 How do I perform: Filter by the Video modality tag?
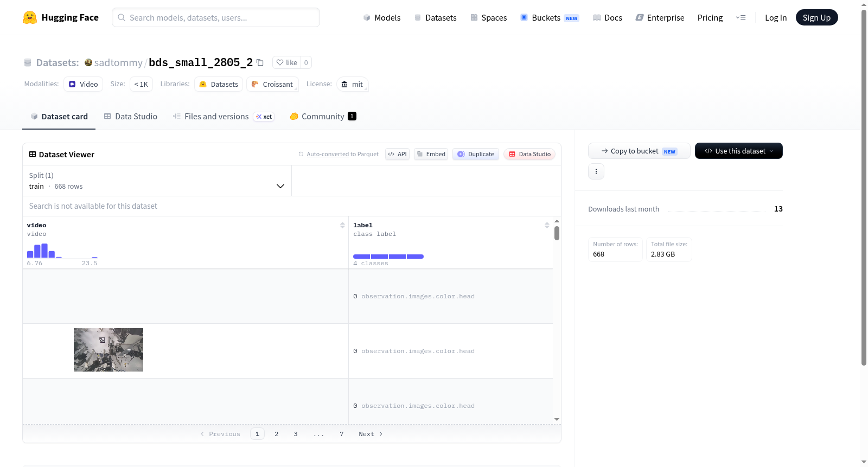point(83,84)
